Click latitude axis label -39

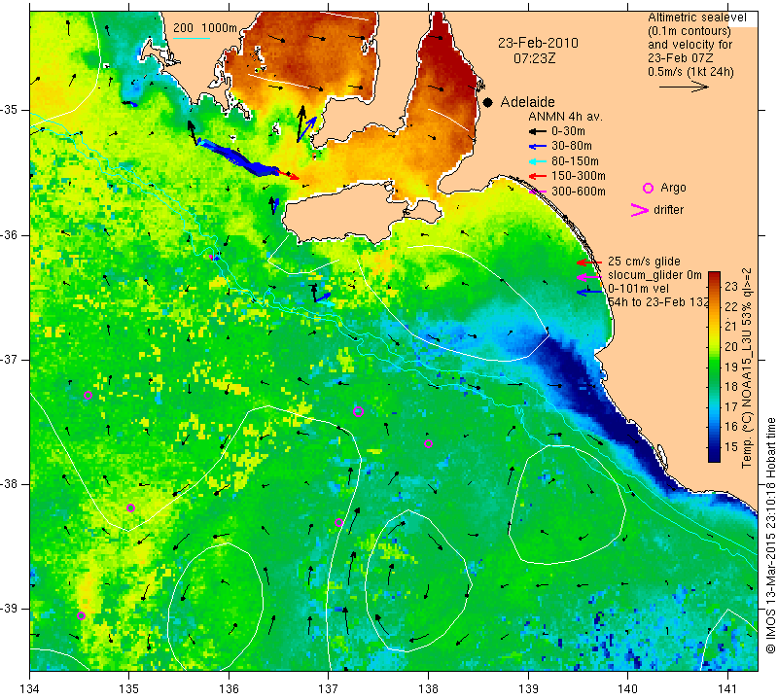[10, 609]
